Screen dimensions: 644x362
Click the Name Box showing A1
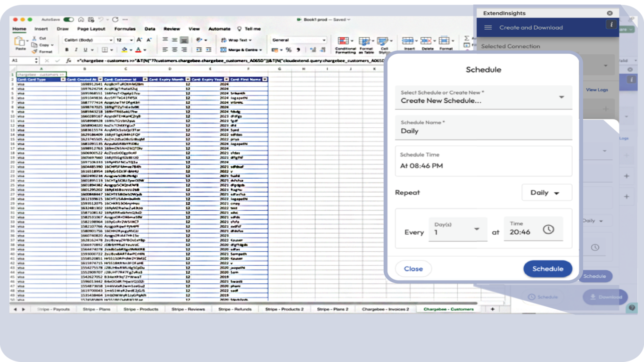click(24, 61)
